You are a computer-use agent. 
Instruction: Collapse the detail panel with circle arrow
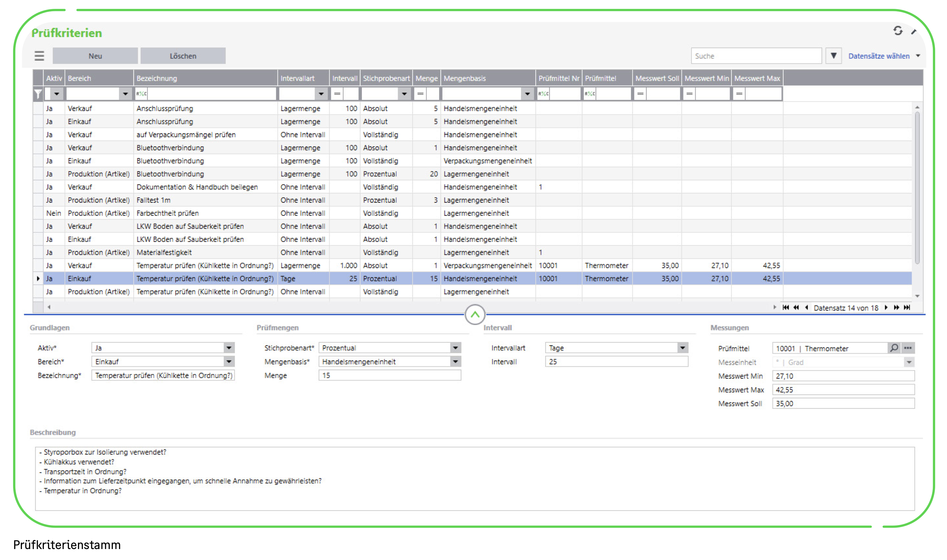475,314
